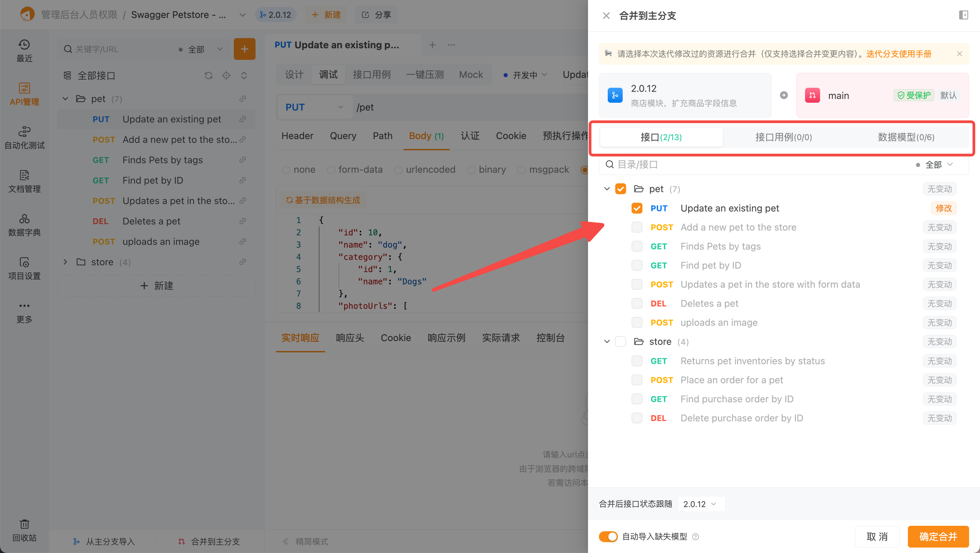This screenshot has height=553, width=980.
Task: Dismiss the yellow notice banner
Action: click(959, 54)
